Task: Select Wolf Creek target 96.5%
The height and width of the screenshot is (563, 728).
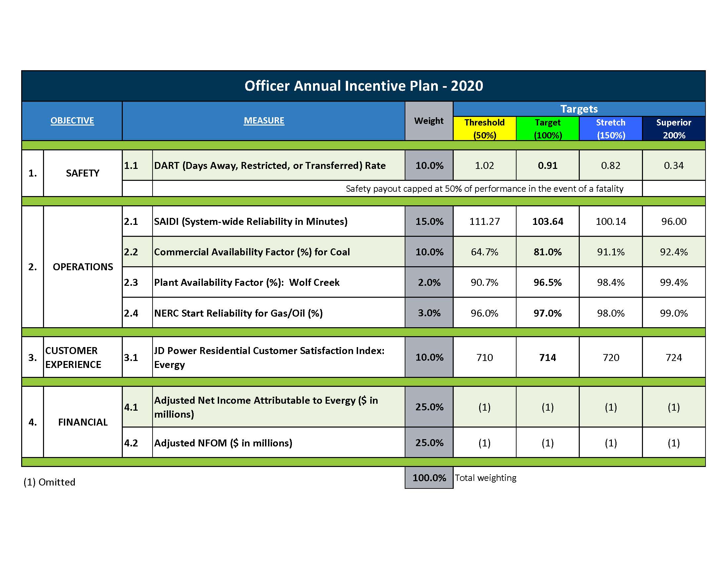Action: [547, 282]
